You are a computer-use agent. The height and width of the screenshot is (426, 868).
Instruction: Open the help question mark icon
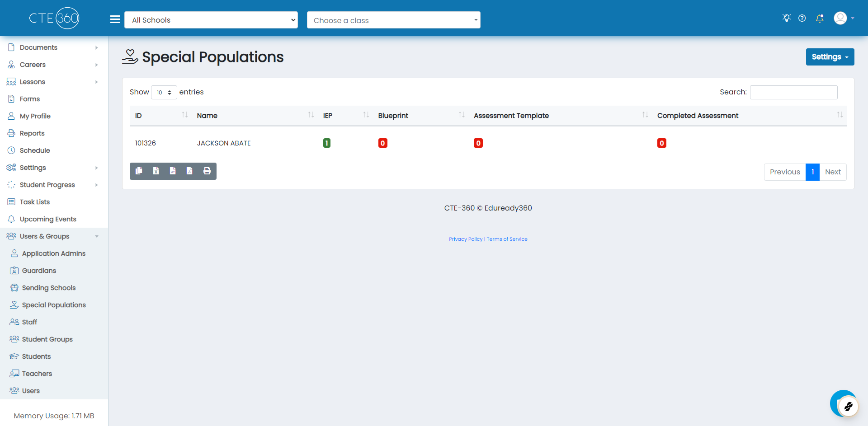tap(802, 18)
